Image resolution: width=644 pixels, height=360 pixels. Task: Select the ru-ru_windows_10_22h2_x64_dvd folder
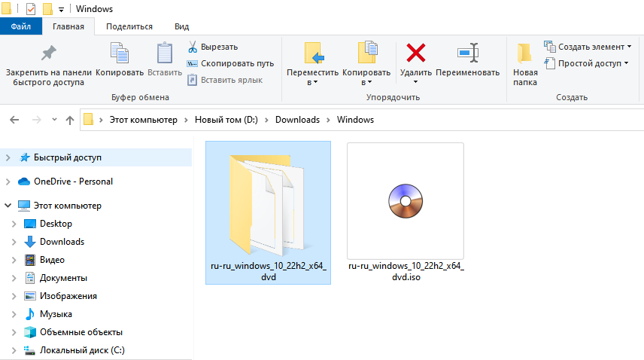[x=268, y=212]
